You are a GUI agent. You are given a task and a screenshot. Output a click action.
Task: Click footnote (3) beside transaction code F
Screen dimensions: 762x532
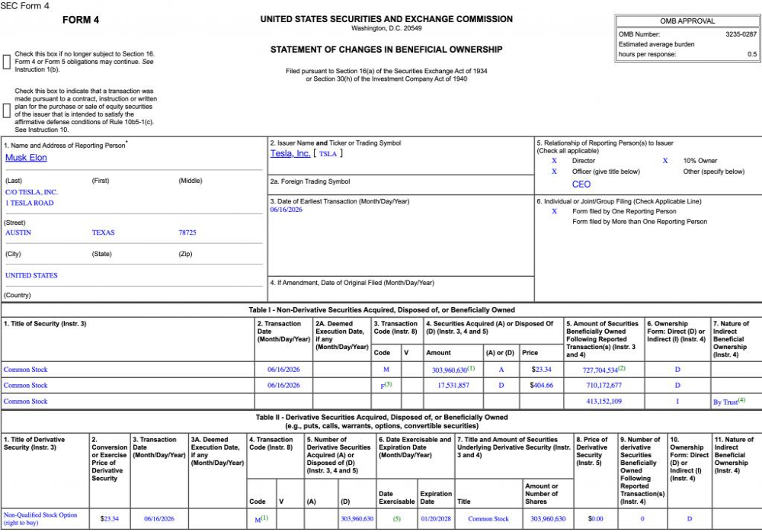coord(389,383)
